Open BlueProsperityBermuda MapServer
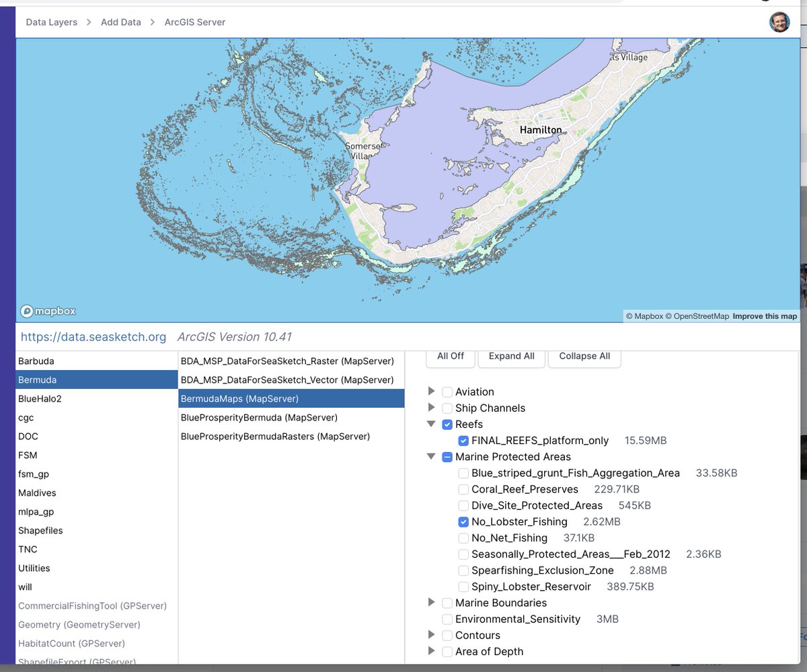 tap(292, 418)
